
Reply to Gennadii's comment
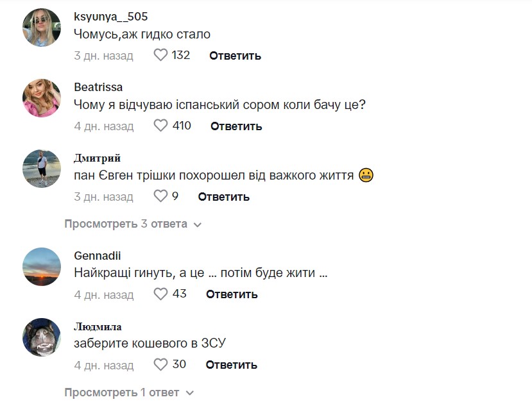click(x=232, y=294)
